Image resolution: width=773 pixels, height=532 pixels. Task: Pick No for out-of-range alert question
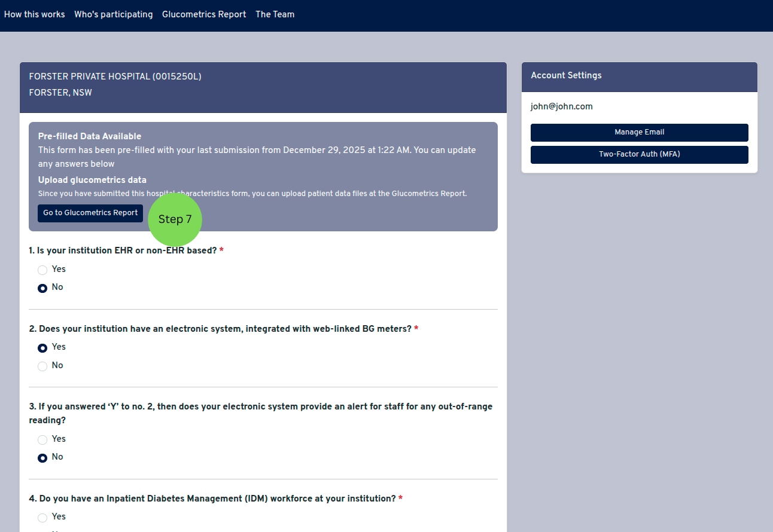42,458
